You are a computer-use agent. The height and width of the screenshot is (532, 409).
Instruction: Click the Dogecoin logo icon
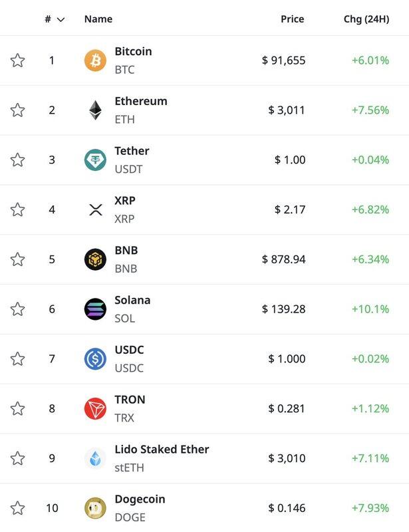pyautogui.click(x=95, y=508)
